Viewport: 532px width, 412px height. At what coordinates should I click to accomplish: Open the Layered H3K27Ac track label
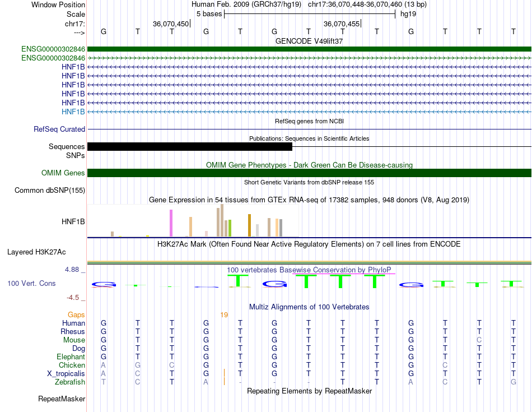pos(36,252)
